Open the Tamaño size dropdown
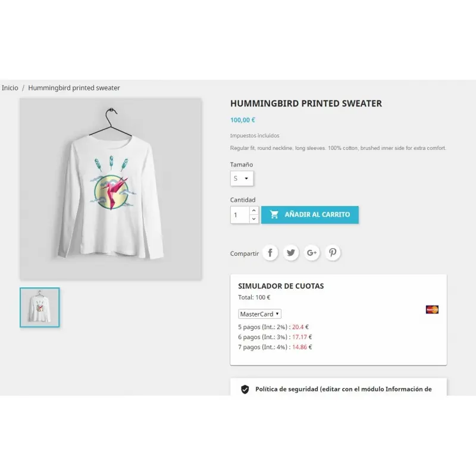 [242, 178]
